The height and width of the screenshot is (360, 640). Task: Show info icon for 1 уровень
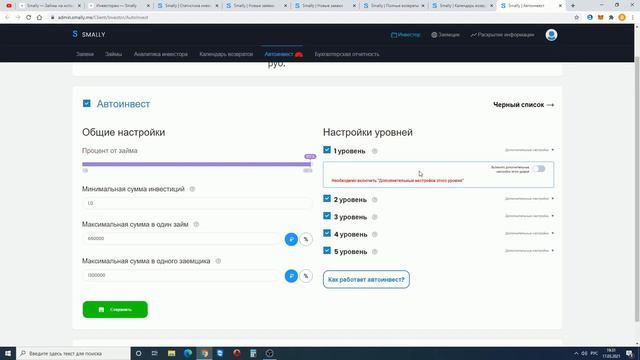pos(375,151)
